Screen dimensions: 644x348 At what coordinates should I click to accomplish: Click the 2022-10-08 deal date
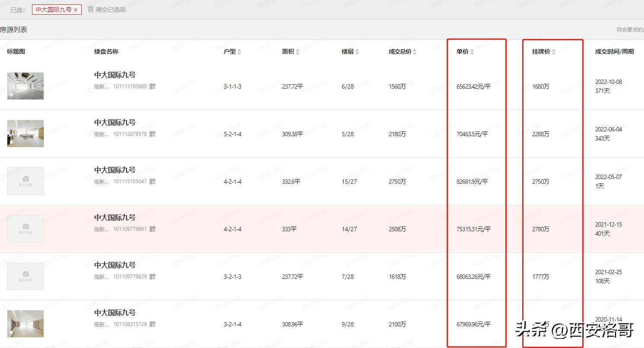(609, 82)
